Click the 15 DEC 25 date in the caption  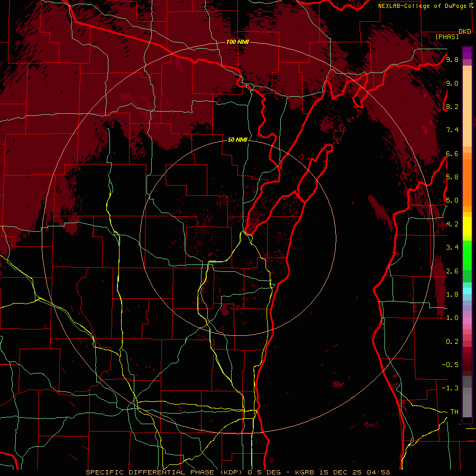tap(341, 472)
